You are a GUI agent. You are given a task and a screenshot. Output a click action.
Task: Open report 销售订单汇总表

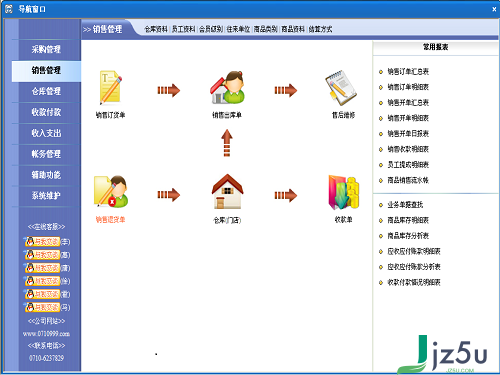click(x=408, y=72)
